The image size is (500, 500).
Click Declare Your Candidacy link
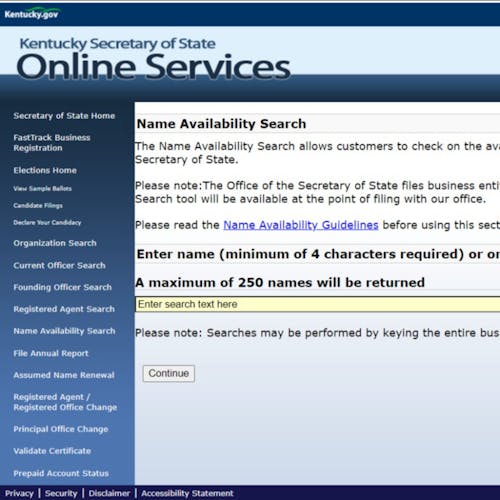[47, 223]
